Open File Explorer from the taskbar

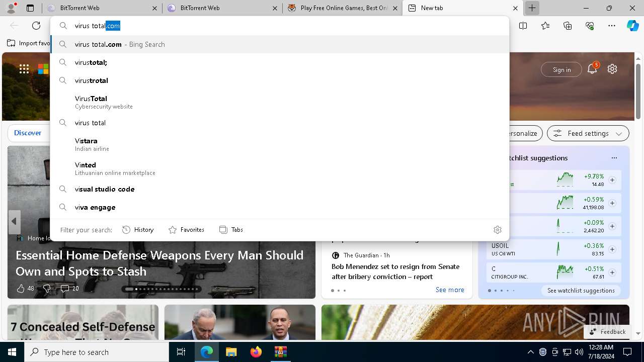point(231,352)
